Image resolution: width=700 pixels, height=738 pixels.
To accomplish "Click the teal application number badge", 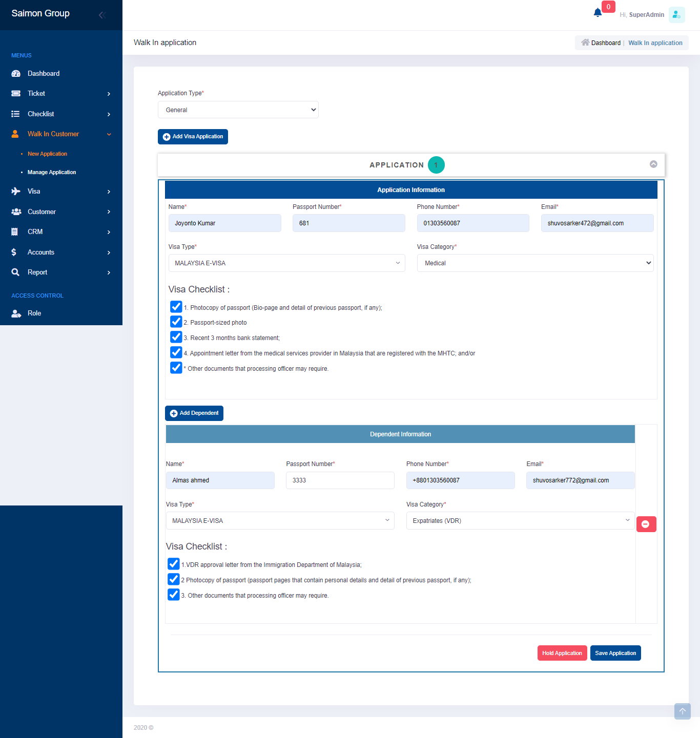I will click(436, 165).
